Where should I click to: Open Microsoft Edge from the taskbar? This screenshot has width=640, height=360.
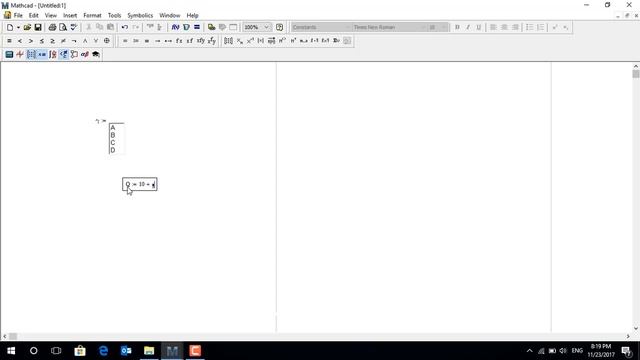[x=103, y=351]
